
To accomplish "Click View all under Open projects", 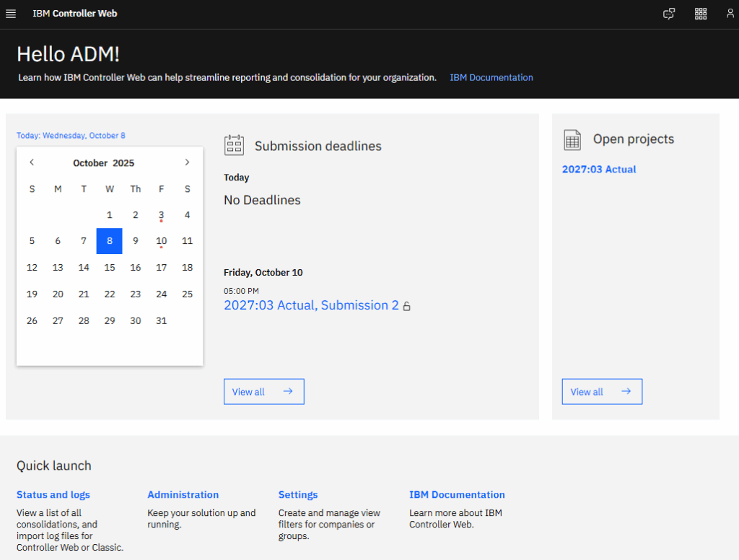I will point(602,391).
